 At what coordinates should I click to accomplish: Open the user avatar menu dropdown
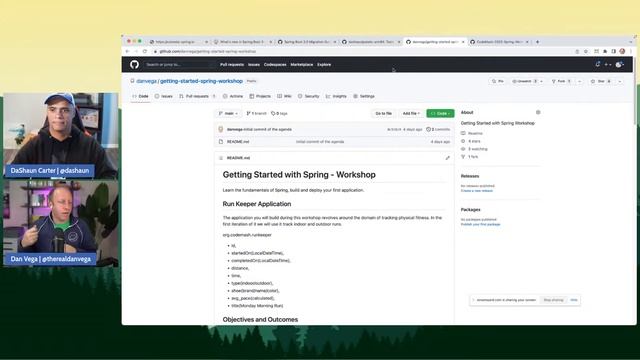pyautogui.click(x=620, y=64)
